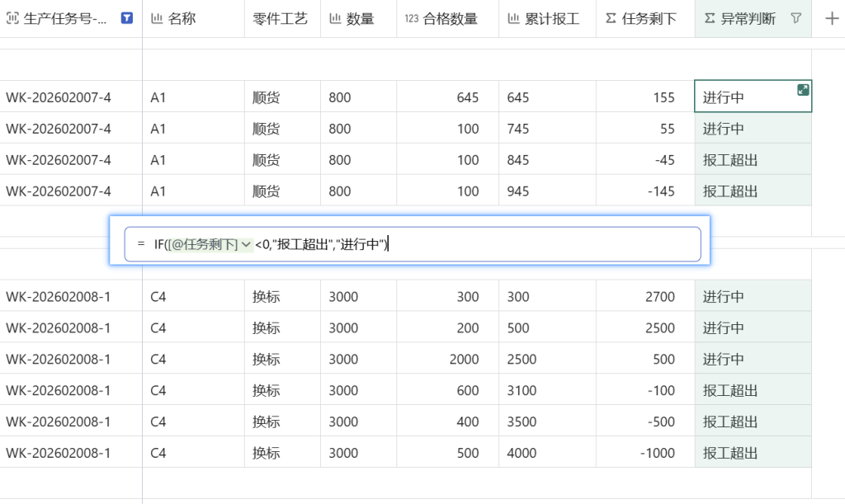Click 累计报工 cell showing 3500
The width and height of the screenshot is (845, 504).
tap(548, 421)
